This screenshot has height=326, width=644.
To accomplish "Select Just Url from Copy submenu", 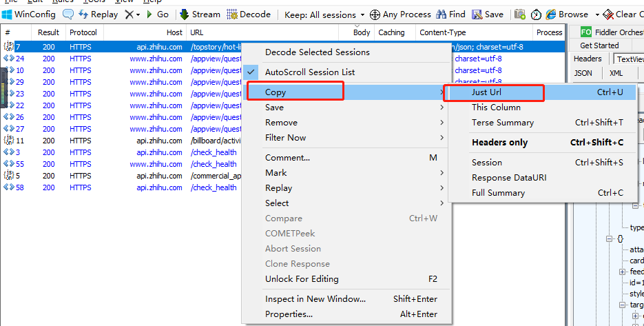I will pos(486,92).
